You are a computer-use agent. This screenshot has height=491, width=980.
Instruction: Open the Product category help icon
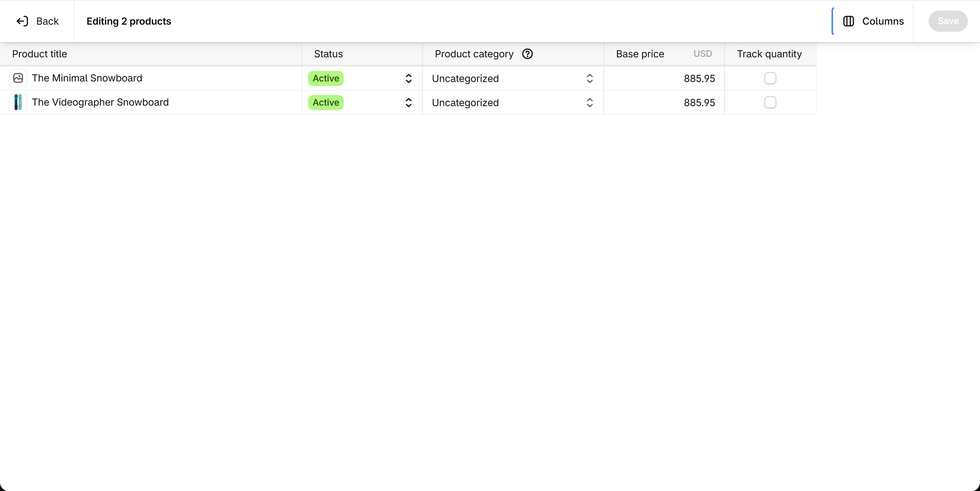coord(527,54)
